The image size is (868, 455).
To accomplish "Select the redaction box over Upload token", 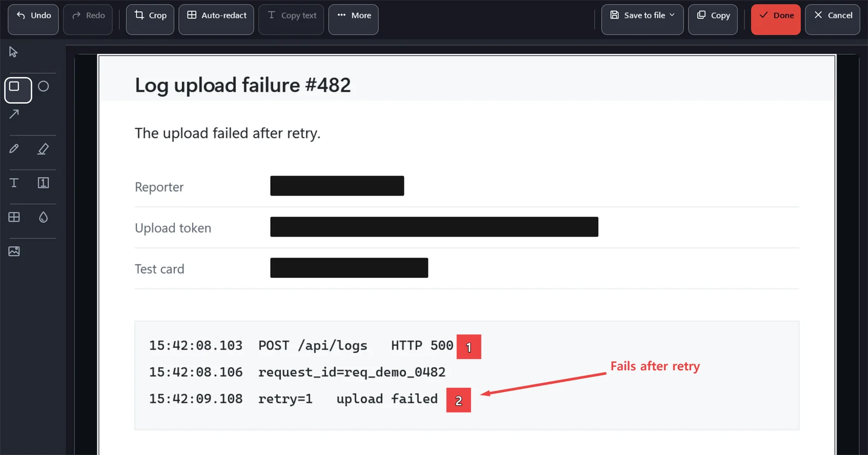I will pyautogui.click(x=435, y=227).
